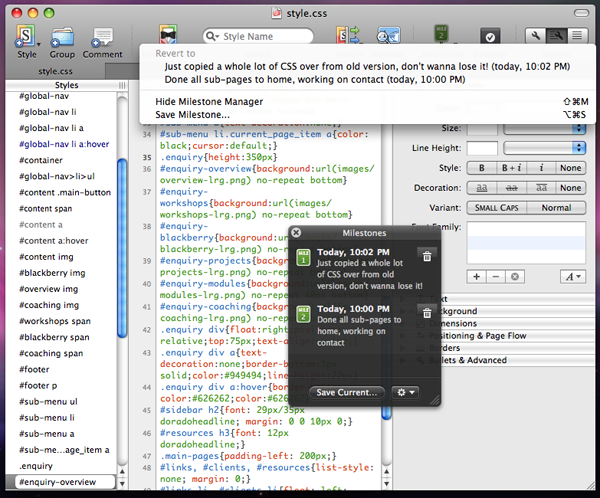The image size is (600, 498).
Task: Select the #blackberry img style
Action: tap(52, 273)
